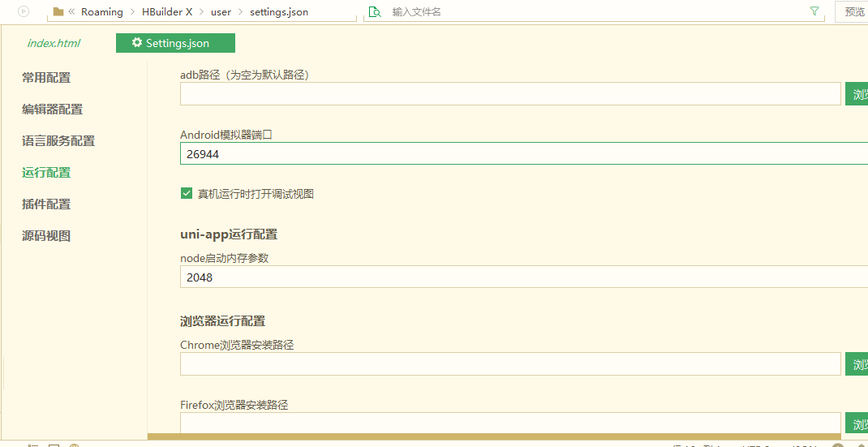Click the 浏览器运行配置 heading
Viewport: 868px width, 447px height.
222,320
